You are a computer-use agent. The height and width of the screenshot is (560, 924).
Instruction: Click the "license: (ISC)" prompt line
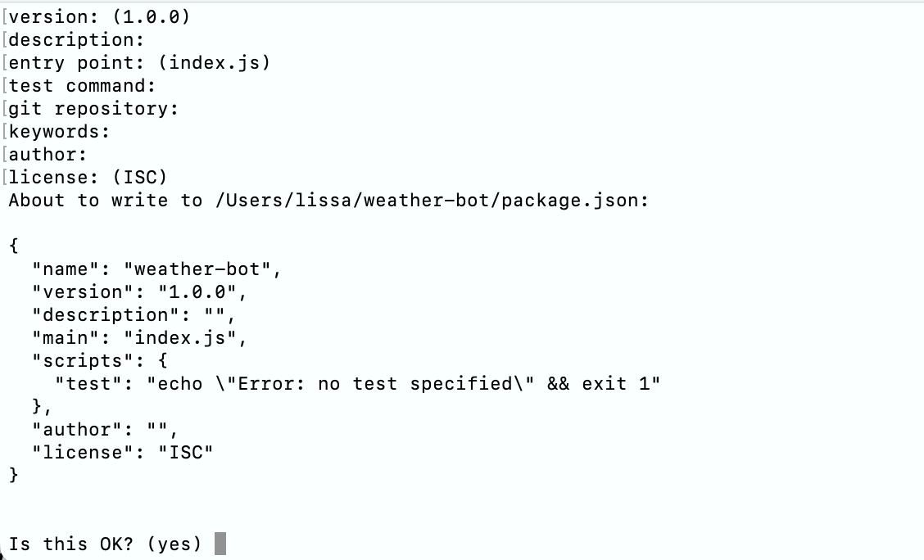(88, 177)
